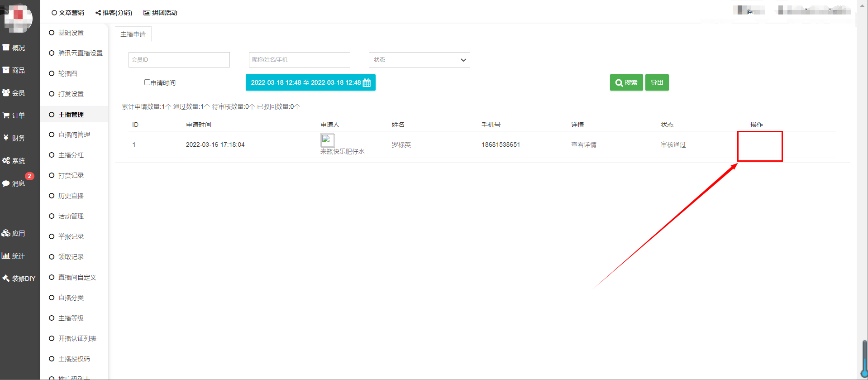Open the 订单 orders cart icon

tap(6, 115)
